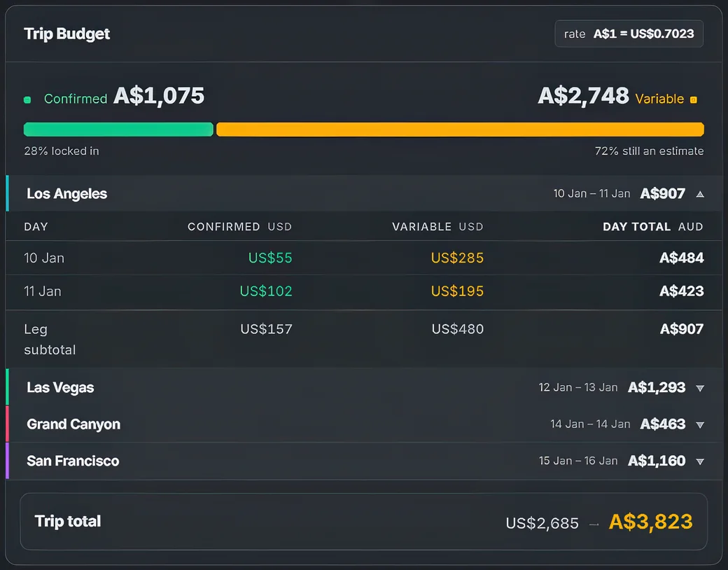Expand the San Francisco leg arrow
The image size is (728, 570).
(x=700, y=461)
